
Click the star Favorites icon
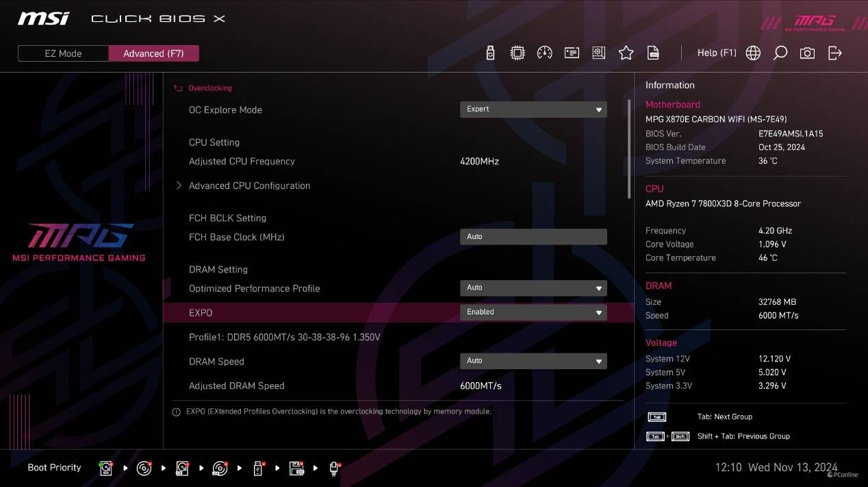tap(626, 53)
